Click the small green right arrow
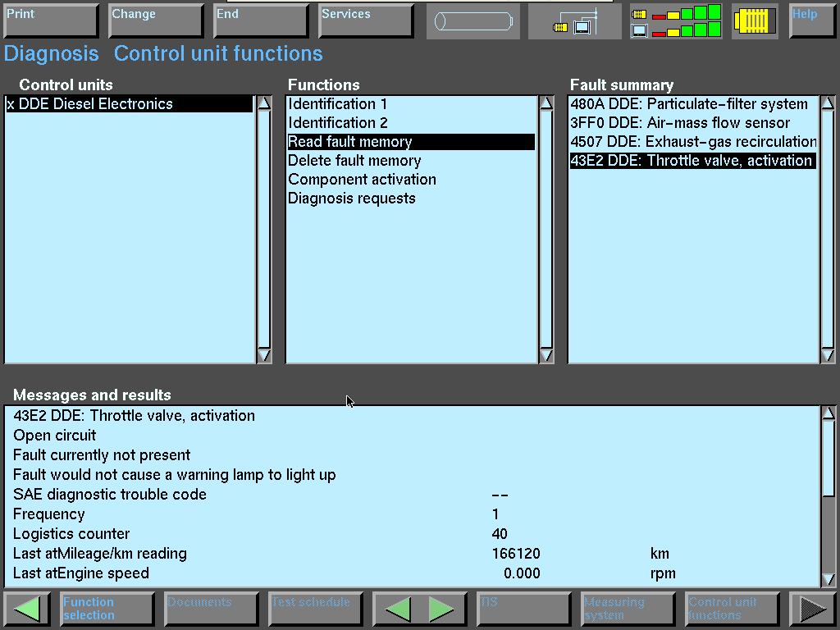840x630 pixels. pyautogui.click(x=441, y=609)
